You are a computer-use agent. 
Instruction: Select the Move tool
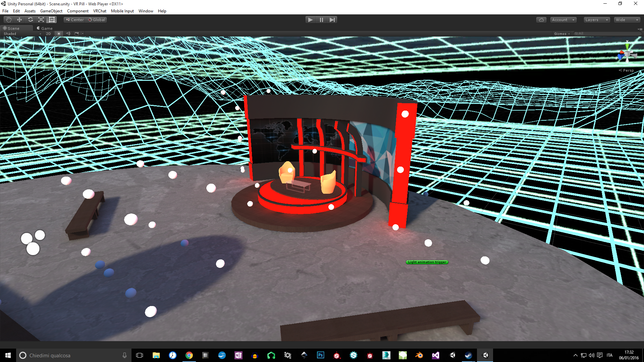click(x=19, y=20)
